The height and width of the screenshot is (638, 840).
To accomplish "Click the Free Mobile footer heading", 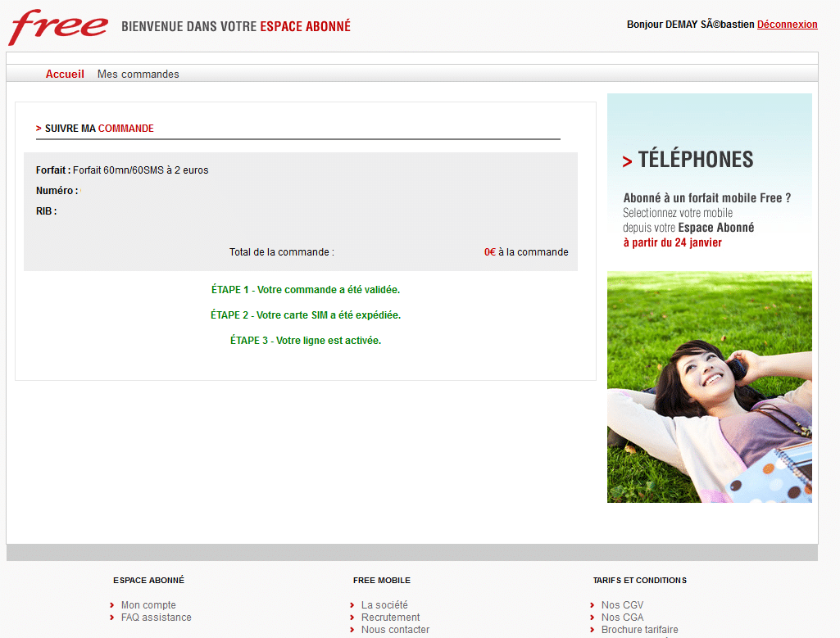I will (381, 580).
